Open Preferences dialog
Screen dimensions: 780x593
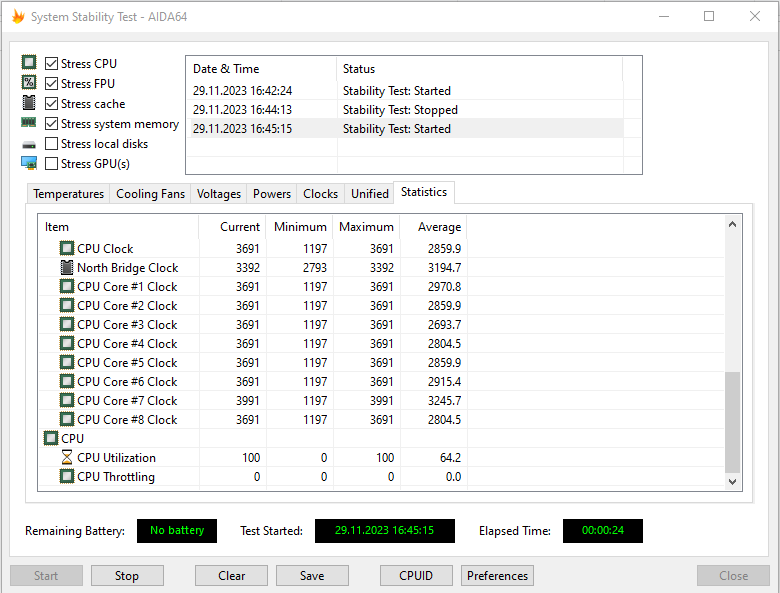[497, 576]
